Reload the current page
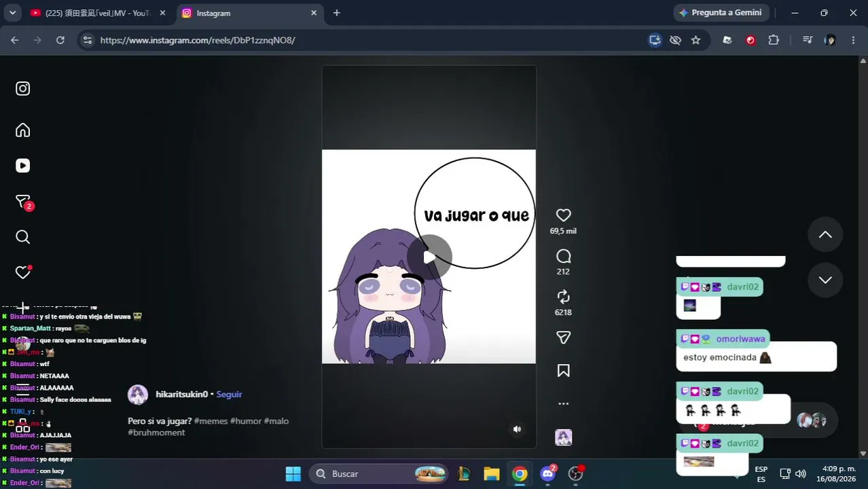 (x=60, y=40)
